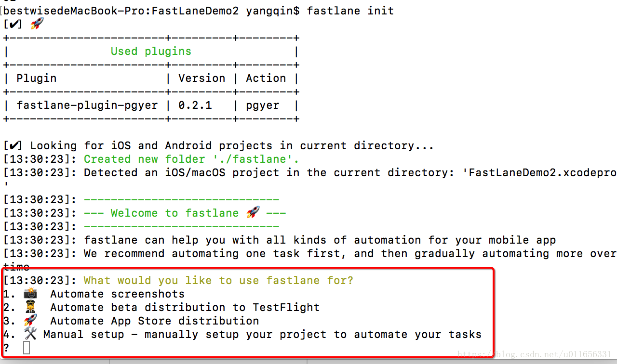The width and height of the screenshot is (617, 364).
Task: Click the Used plugins table header
Action: [x=151, y=51]
